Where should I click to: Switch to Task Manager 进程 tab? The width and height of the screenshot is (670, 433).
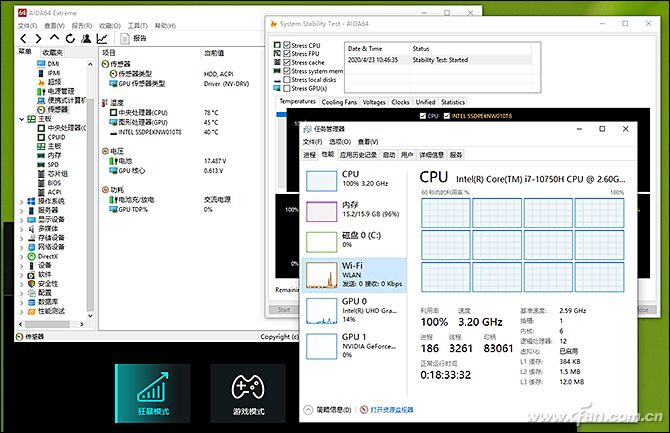coord(309,155)
